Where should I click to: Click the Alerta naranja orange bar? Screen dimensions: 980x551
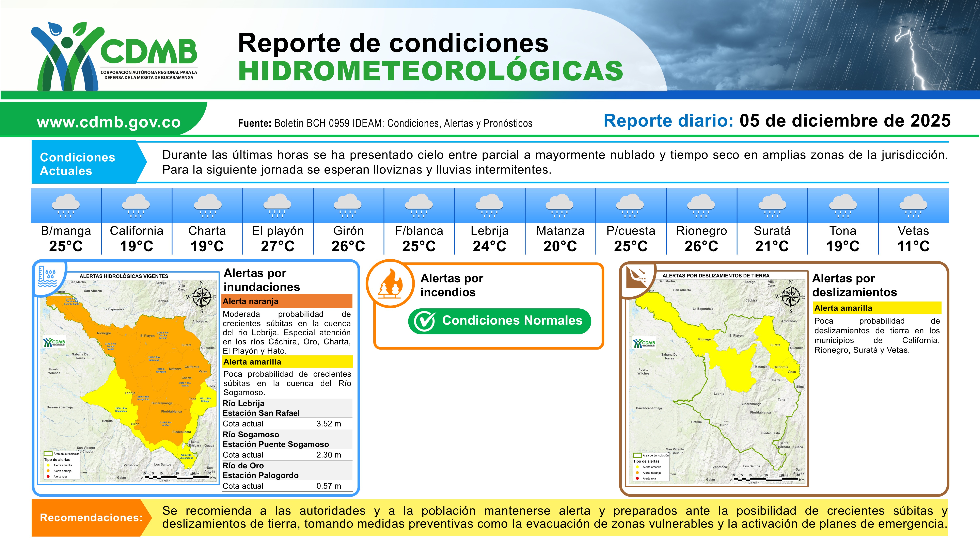pos(287,301)
